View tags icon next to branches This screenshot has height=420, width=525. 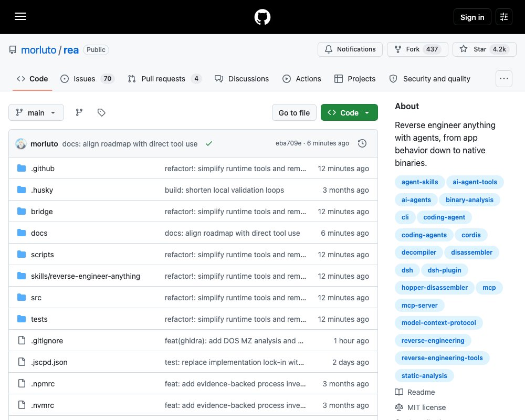point(101,112)
